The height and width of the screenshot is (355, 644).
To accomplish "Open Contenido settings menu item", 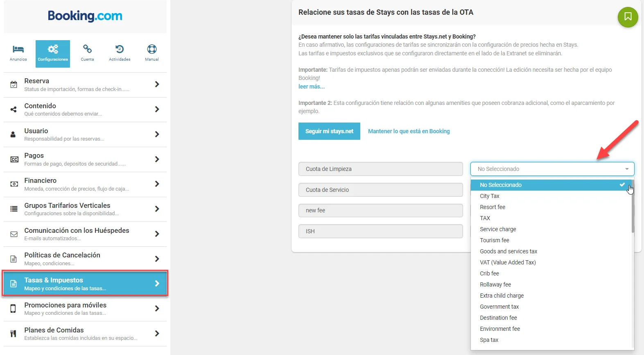I will [x=85, y=109].
